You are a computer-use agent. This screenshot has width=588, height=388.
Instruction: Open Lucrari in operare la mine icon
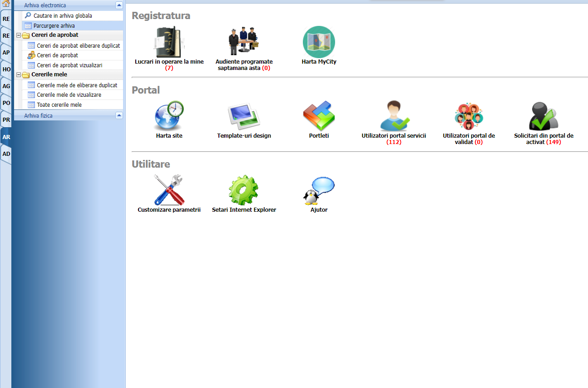coord(169,42)
